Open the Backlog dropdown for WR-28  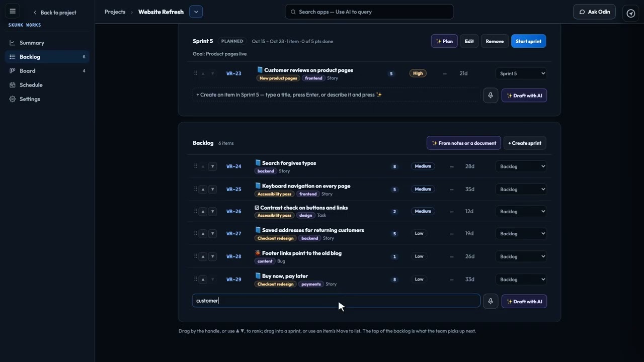pyautogui.click(x=521, y=256)
